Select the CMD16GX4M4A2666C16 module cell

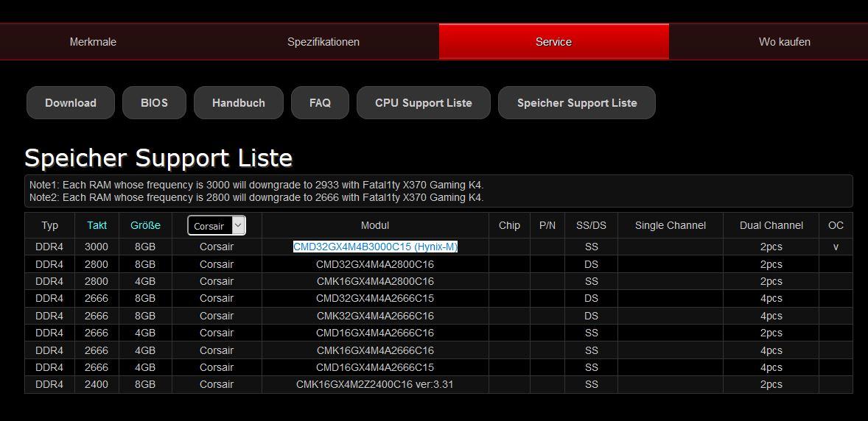(x=375, y=333)
